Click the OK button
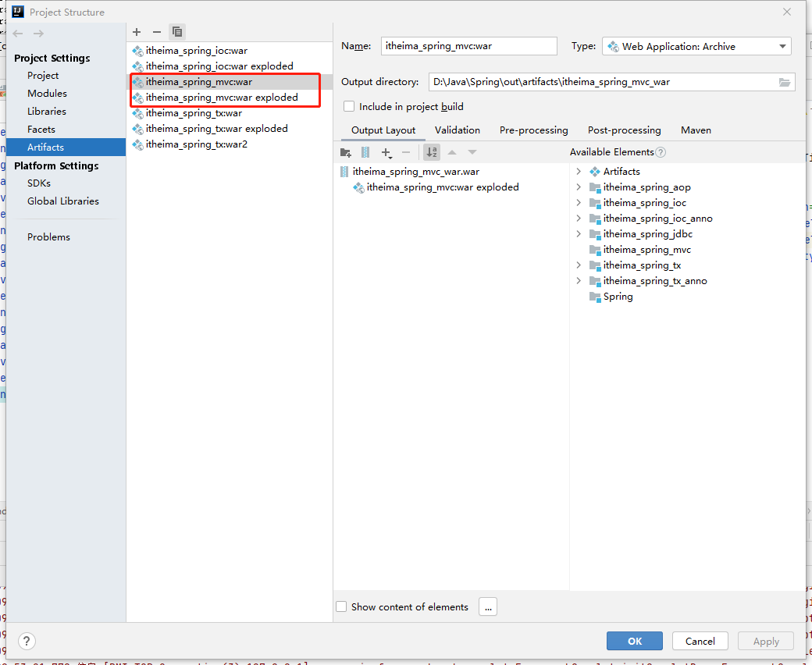Viewport: 812px width, 665px height. pos(634,640)
